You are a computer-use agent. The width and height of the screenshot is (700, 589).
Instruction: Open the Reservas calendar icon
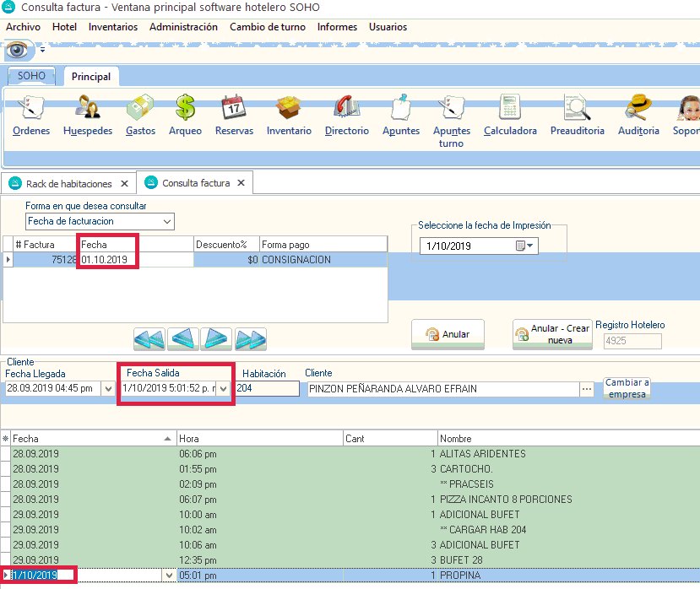point(234,116)
